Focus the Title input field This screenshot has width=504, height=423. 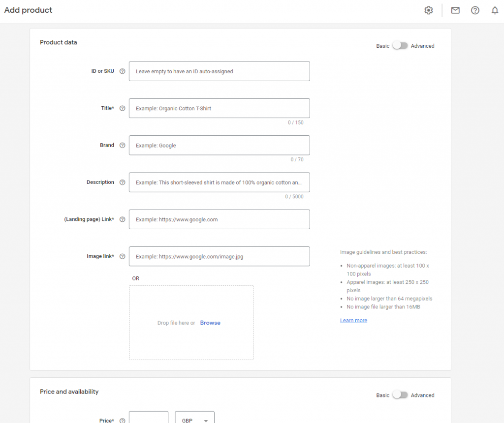point(219,108)
